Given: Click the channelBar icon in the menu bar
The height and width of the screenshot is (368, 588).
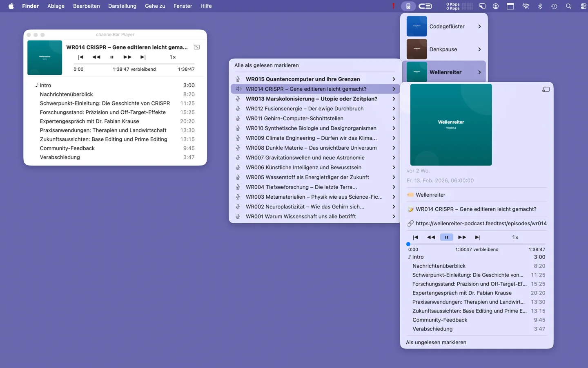Looking at the screenshot, I should [408, 6].
